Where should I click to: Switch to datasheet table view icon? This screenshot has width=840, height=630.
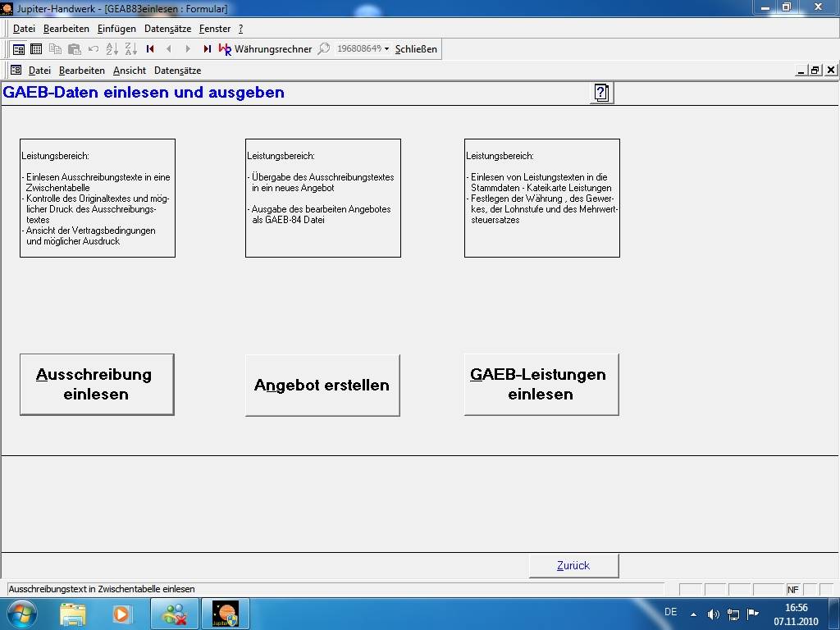35,49
